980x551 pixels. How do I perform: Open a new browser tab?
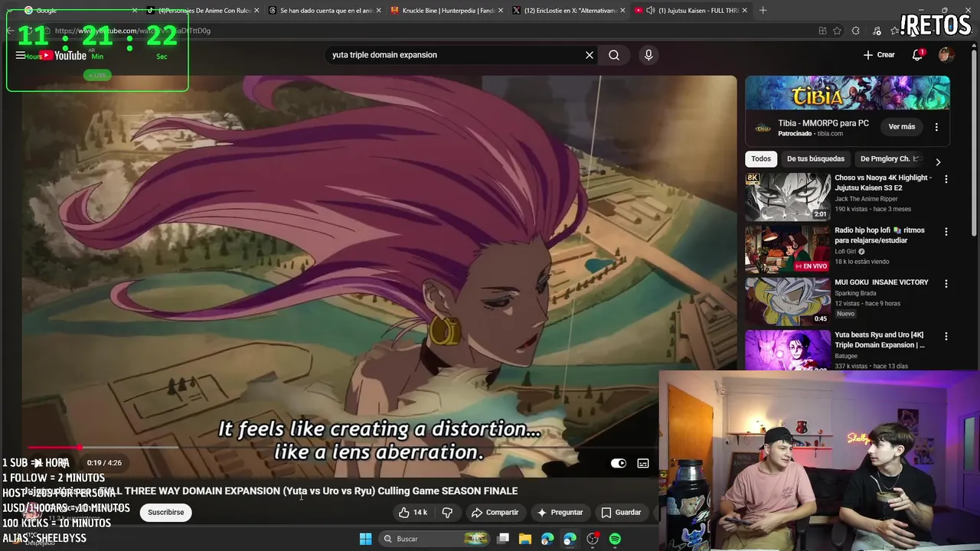tap(763, 11)
